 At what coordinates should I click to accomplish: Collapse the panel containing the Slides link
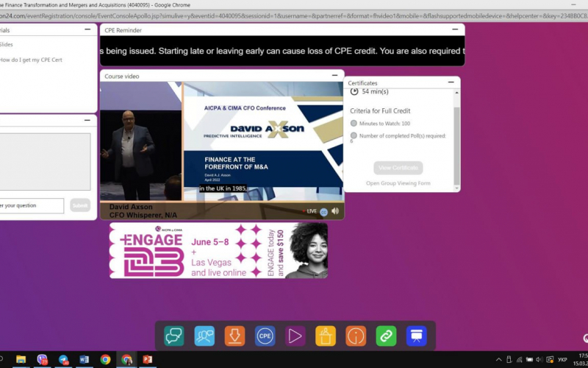coord(87,29)
